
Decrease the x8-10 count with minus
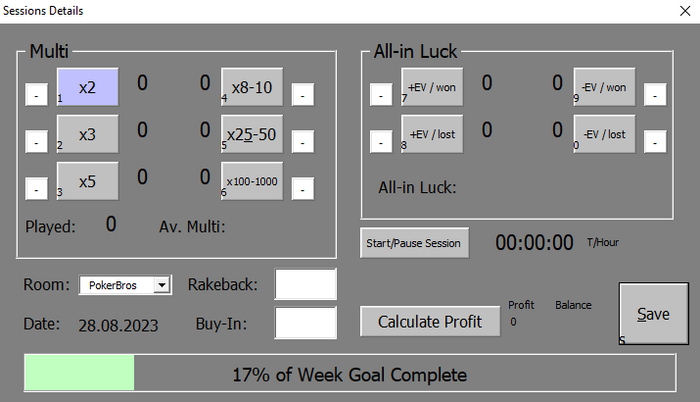pyautogui.click(x=303, y=94)
